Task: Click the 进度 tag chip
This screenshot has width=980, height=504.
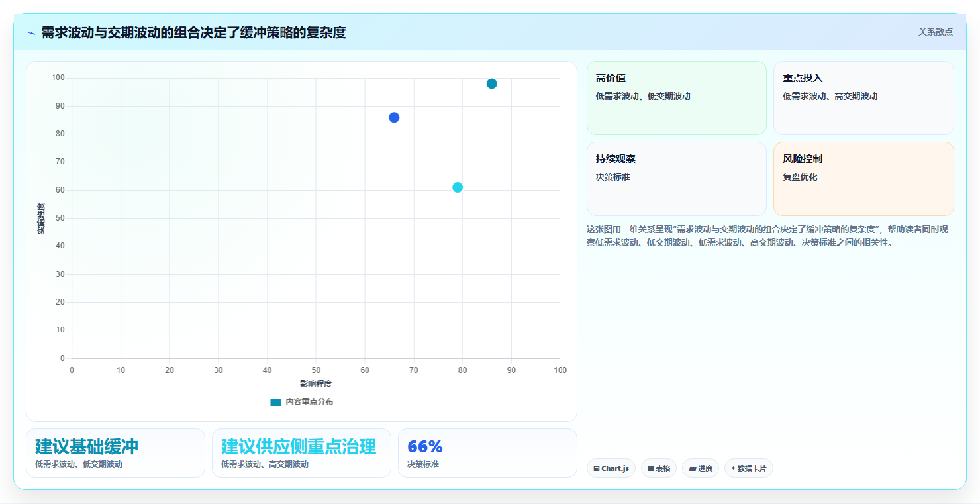Action: coord(700,468)
